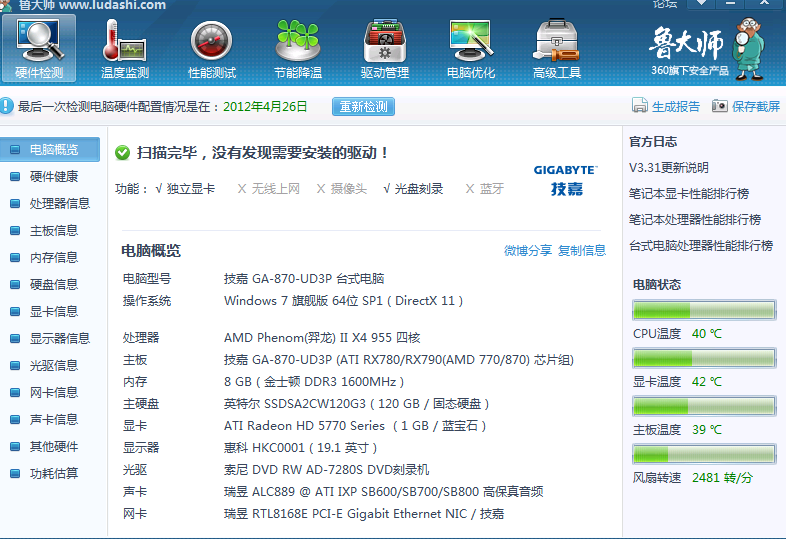Image resolution: width=786 pixels, height=539 pixels.
Task: Click the 复制信息 copy info link
Action: pyautogui.click(x=581, y=250)
